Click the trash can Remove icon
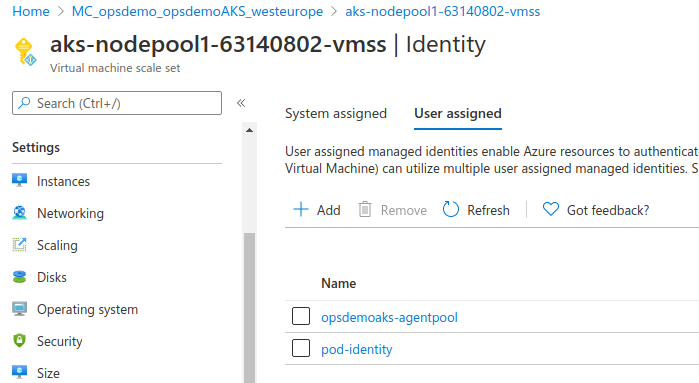Screen dimensions: 699x383 click(365, 209)
